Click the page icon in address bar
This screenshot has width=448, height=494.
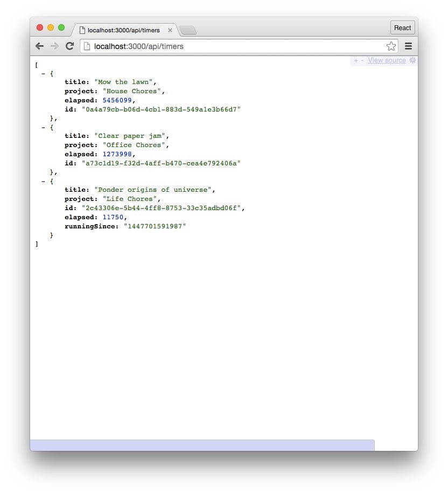[x=87, y=46]
